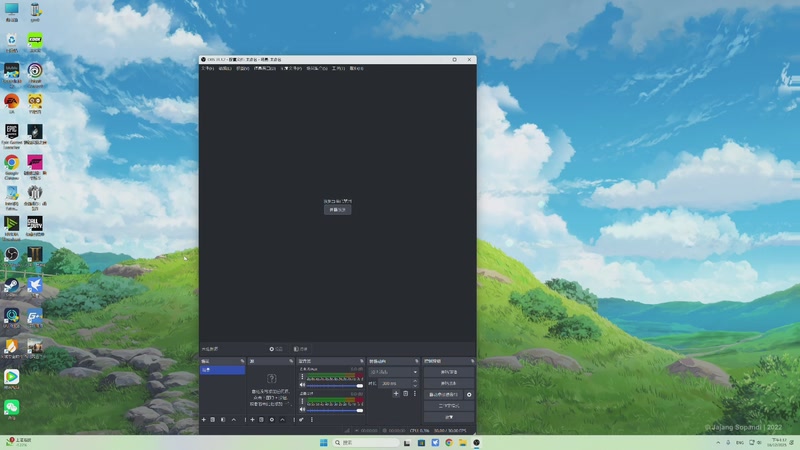Click the Filters button on source toolbar
Screen dimensions: 800x450
pos(301,349)
